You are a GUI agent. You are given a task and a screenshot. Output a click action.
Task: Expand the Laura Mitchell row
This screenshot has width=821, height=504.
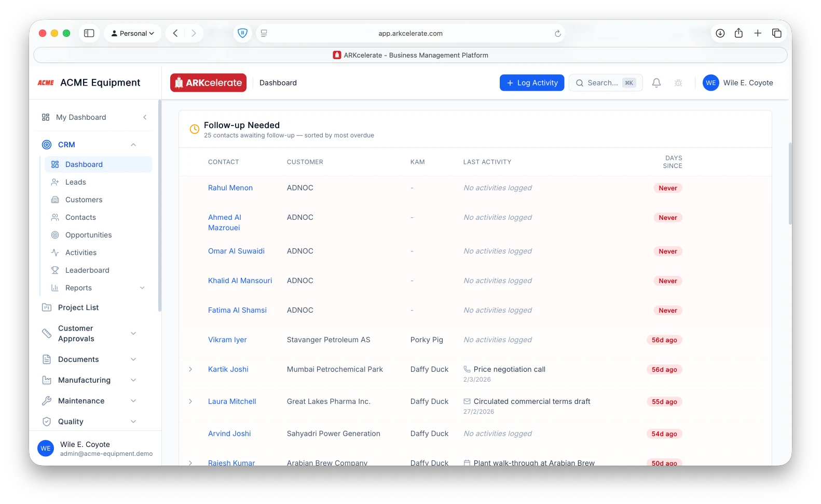[190, 401]
